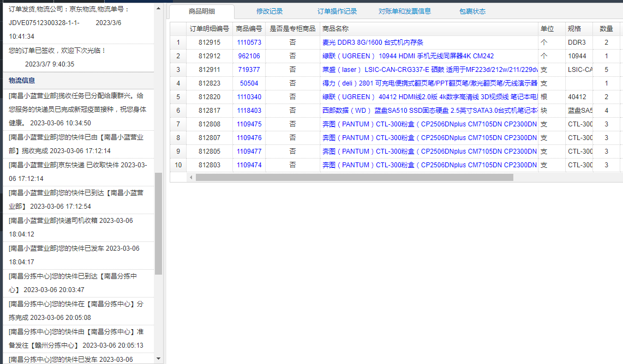Select order detail cell 812817
This screenshot has width=623, height=364.
[x=209, y=111]
